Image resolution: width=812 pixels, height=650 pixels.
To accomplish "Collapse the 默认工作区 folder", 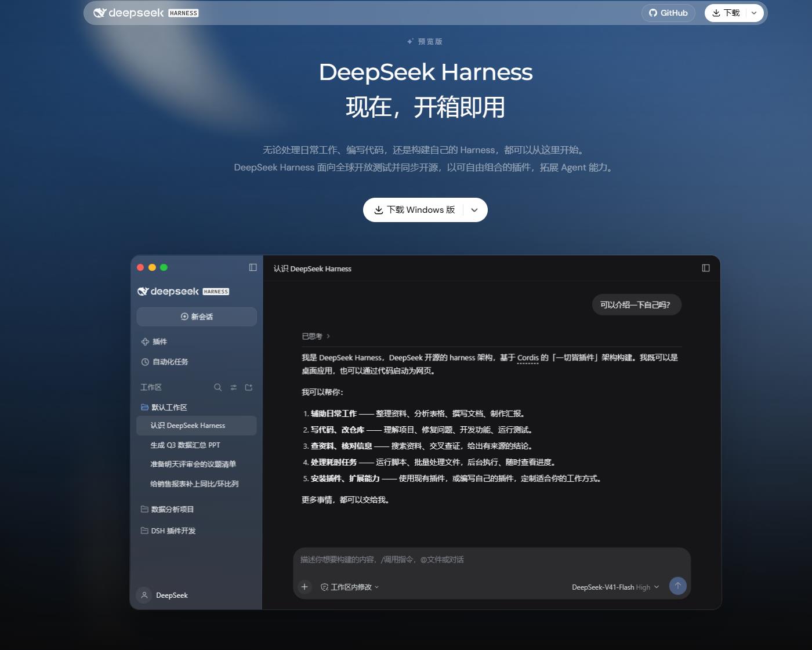I will 197,407.
